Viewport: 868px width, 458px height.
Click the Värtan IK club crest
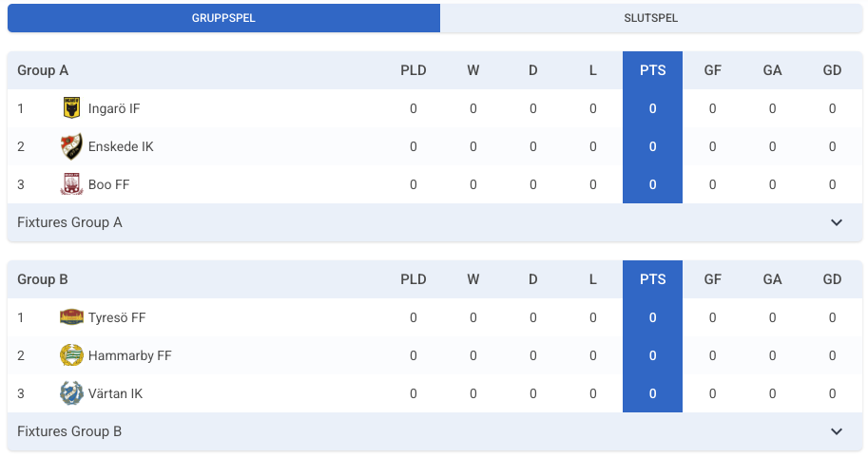tap(71, 393)
